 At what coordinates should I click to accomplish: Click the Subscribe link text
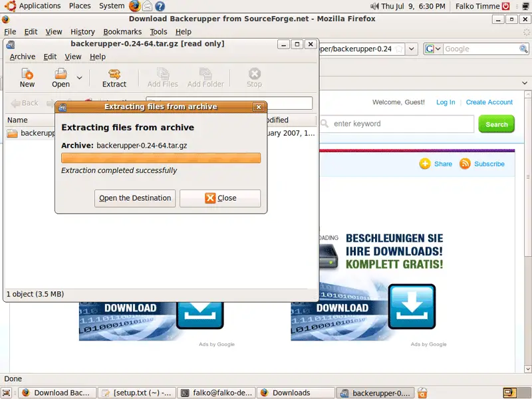(489, 164)
